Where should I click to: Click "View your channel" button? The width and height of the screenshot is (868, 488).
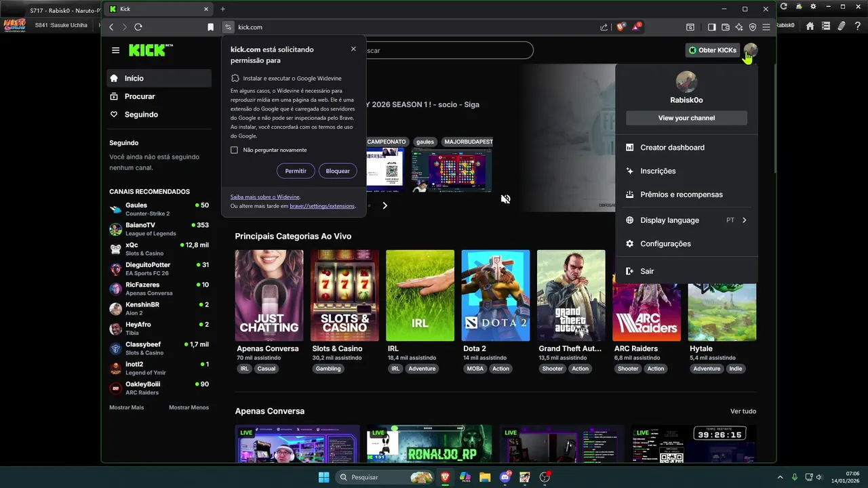(686, 118)
